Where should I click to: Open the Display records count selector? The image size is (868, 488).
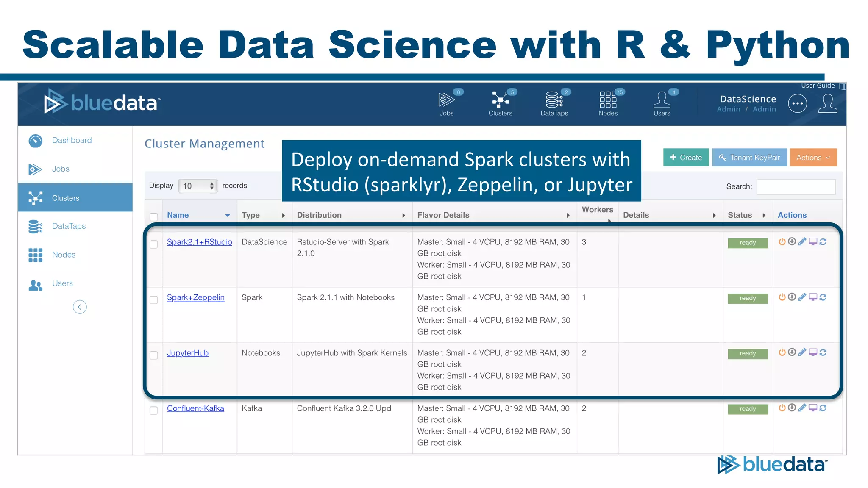click(x=198, y=186)
